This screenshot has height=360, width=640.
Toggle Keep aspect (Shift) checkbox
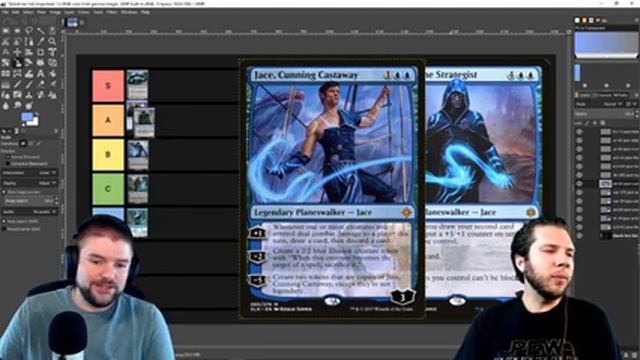coord(20,222)
